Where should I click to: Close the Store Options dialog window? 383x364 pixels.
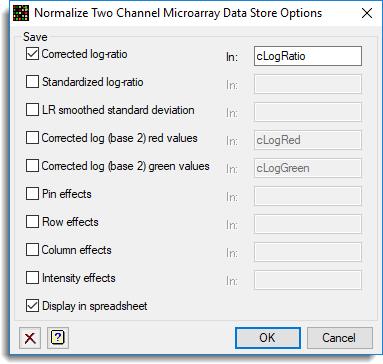click(x=367, y=13)
